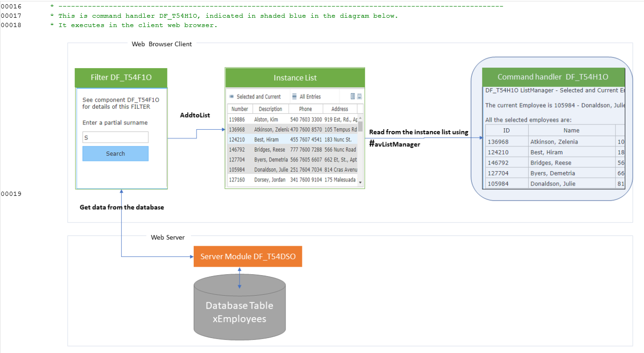Image resolution: width=644 pixels, height=353 pixels.
Task: Sort by the Description column header
Action: point(270,108)
